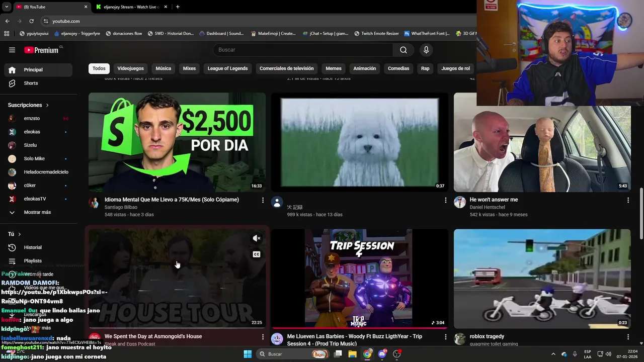644x362 pixels.
Task: Open Historial in sidebar
Action: coord(38,247)
